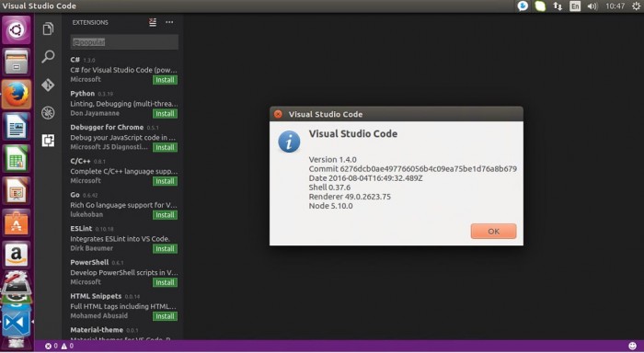Viewport: 644px width, 353px height.
Task: Select the HTML Snippets extension title
Action: 96,296
